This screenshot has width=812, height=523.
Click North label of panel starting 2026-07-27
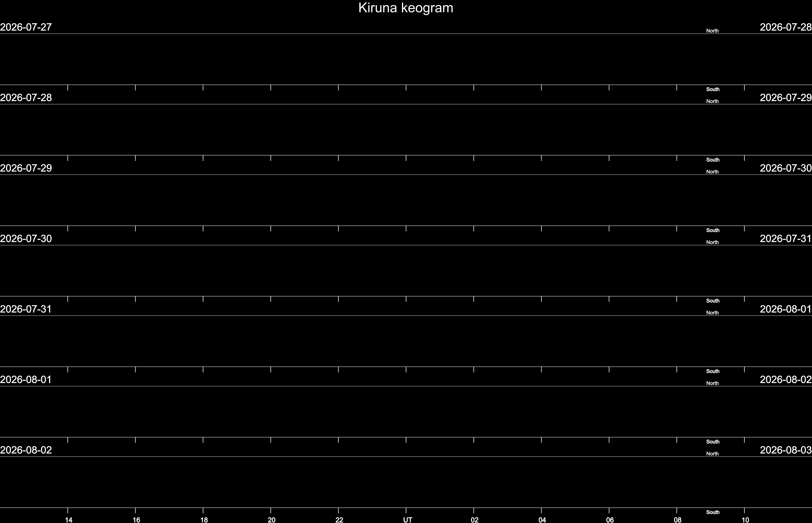(712, 31)
